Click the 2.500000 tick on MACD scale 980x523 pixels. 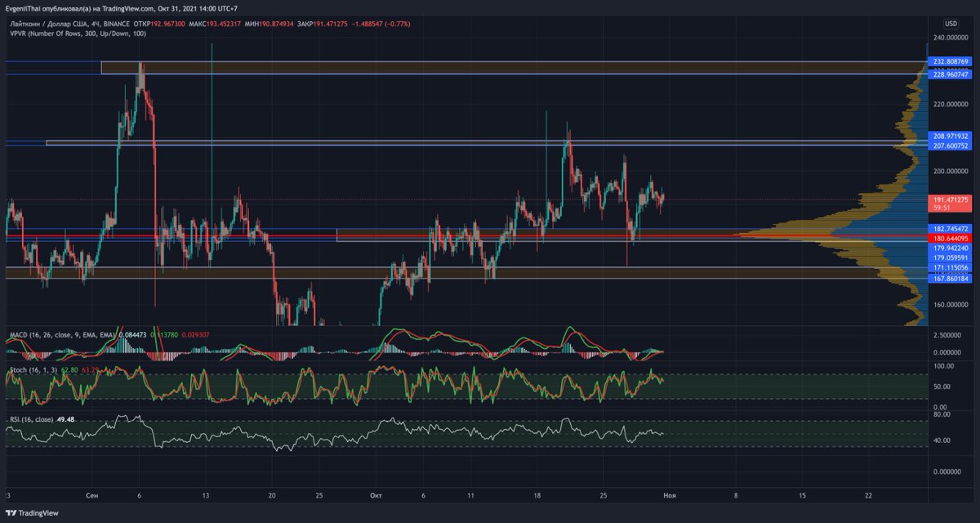coord(948,336)
